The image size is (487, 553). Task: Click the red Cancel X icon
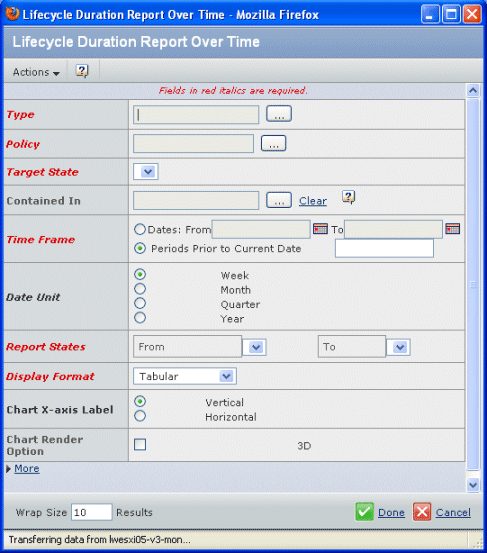click(422, 512)
